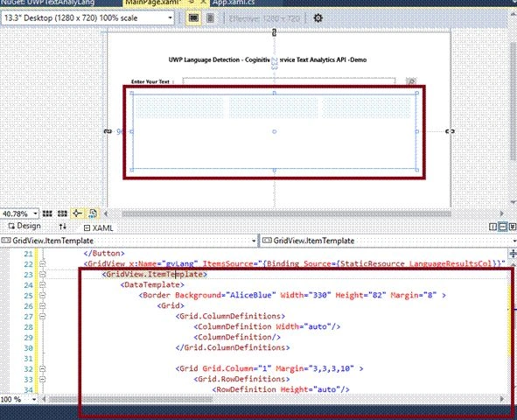The image size is (517, 420).
Task: Open designer settings gear icon
Action: click(x=318, y=17)
